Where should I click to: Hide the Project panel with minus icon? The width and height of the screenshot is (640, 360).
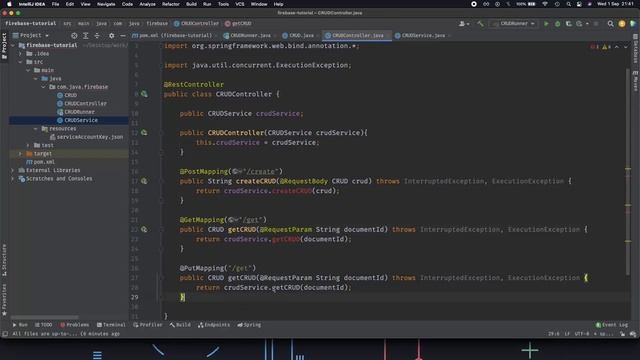(123, 36)
